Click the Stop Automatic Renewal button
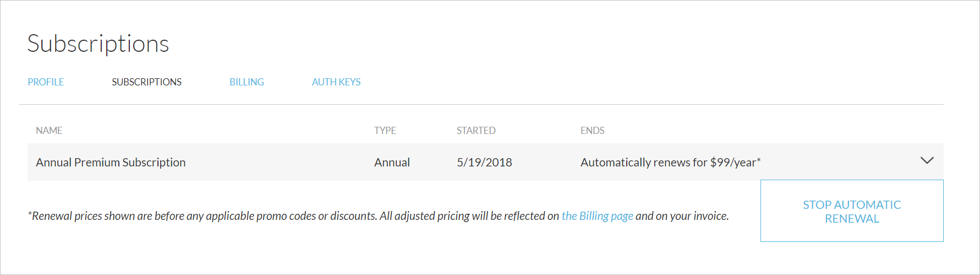 [851, 211]
